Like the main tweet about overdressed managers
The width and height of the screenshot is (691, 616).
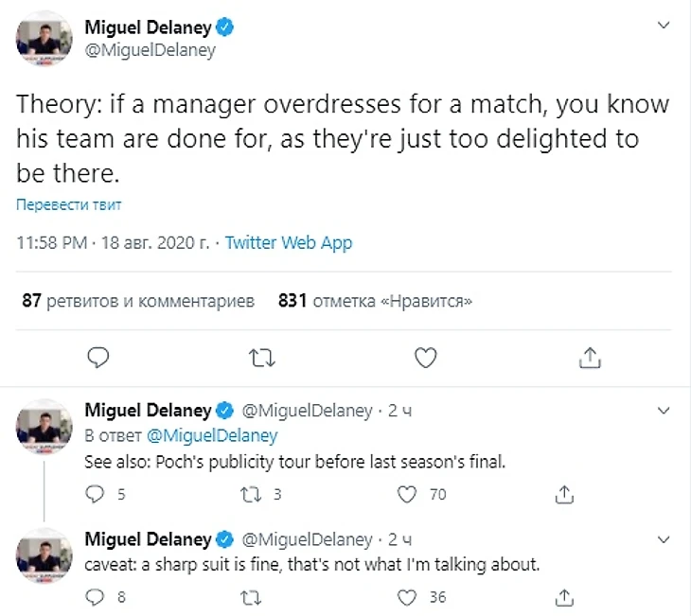427,357
